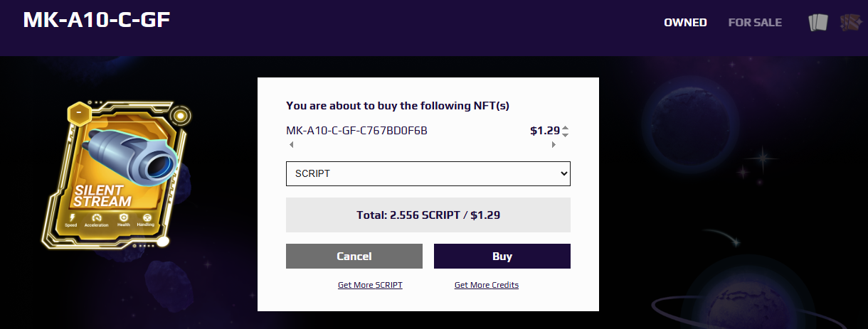Click the brown sparkling card pack icon
This screenshot has width=868, height=329.
pyautogui.click(x=850, y=23)
